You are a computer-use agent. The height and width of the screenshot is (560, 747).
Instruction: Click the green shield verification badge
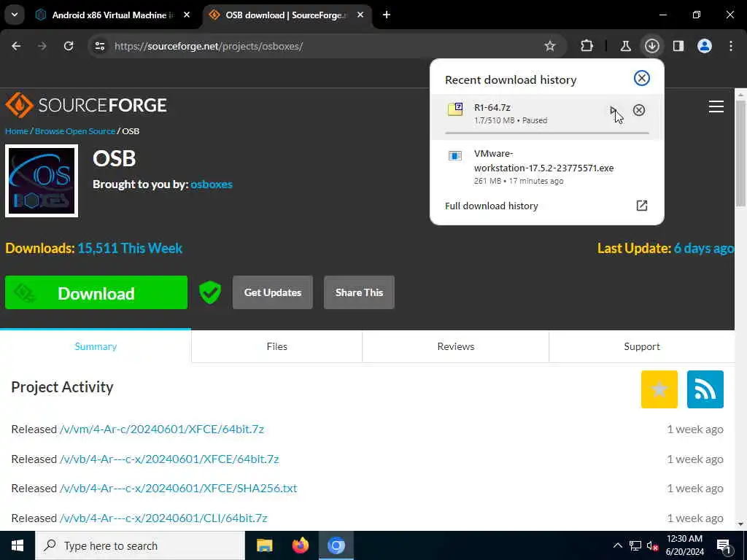210,292
